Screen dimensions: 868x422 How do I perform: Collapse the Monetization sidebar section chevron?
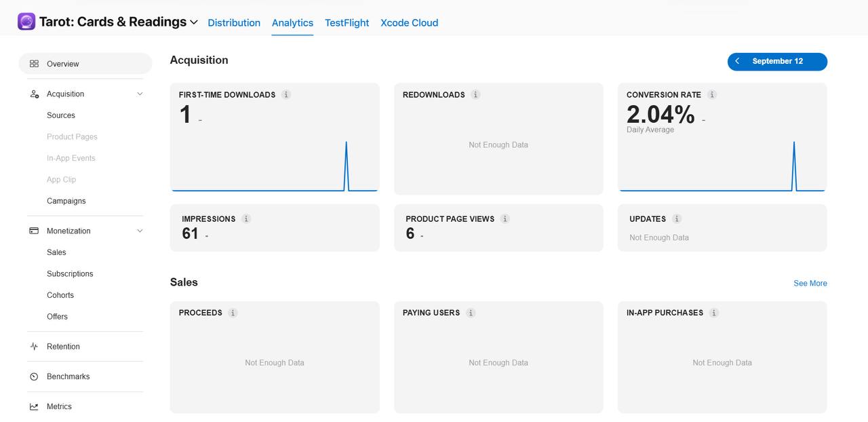click(140, 231)
